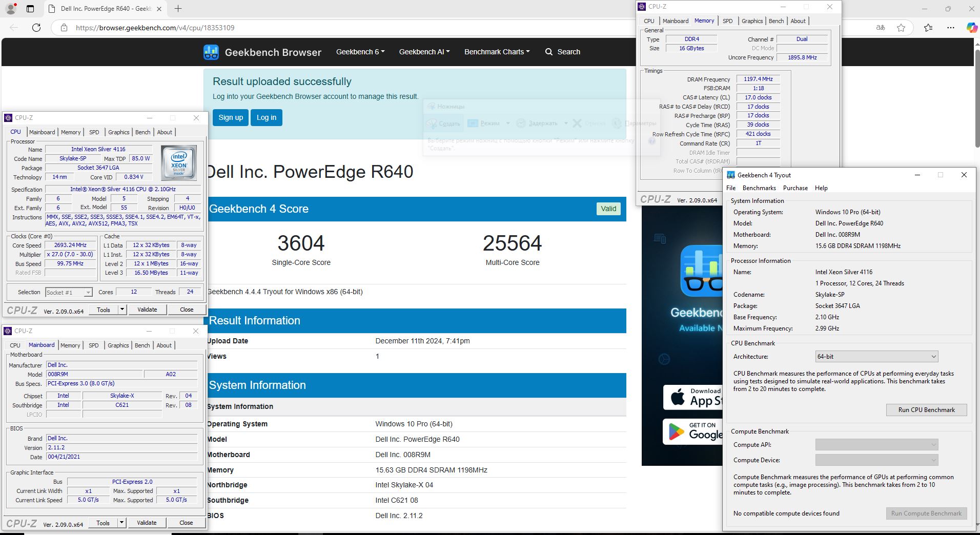Click Core Speed value 2693.24 MHz
This screenshot has height=535, width=980.
tap(70, 245)
